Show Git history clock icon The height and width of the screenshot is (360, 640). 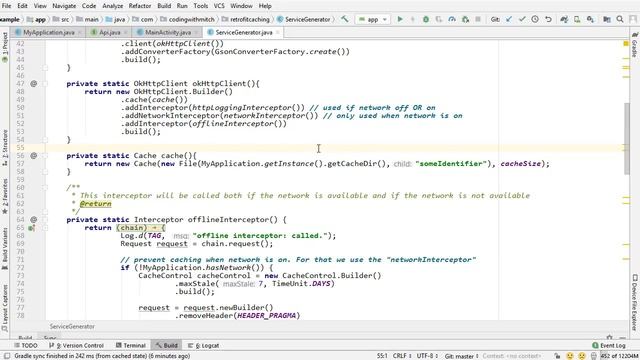535,19
